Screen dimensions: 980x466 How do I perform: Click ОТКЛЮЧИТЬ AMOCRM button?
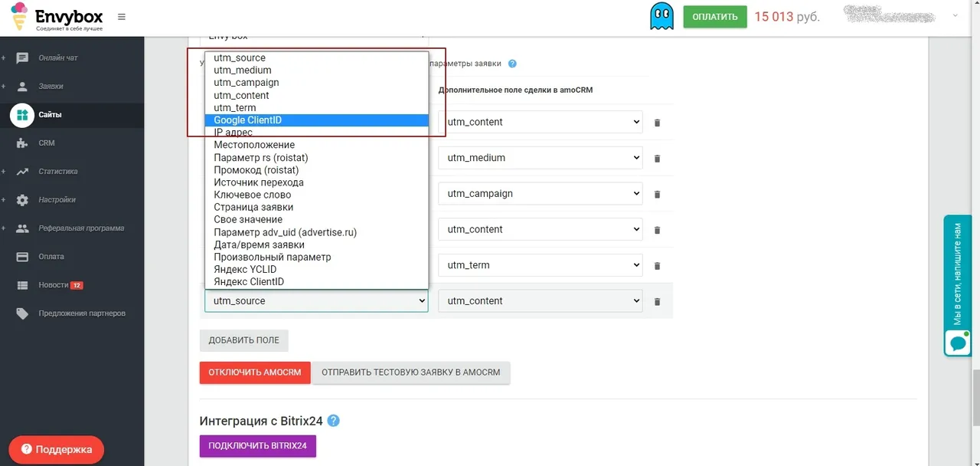(255, 372)
